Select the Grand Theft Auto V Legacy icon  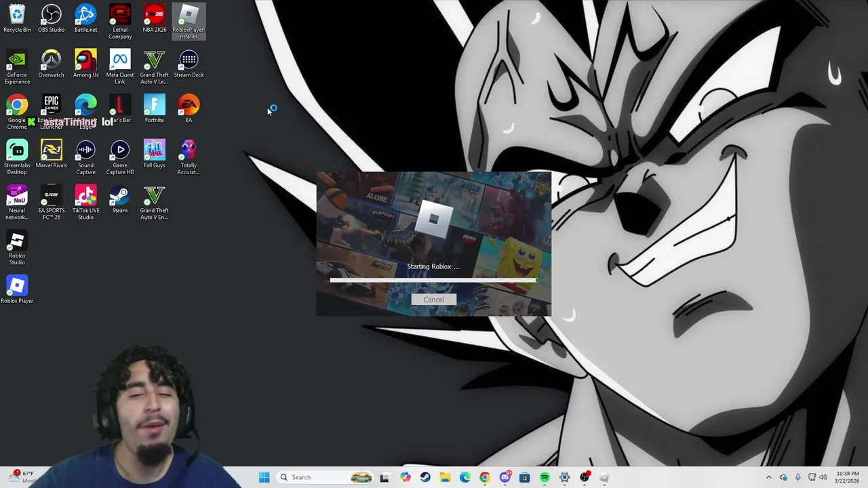(x=155, y=67)
